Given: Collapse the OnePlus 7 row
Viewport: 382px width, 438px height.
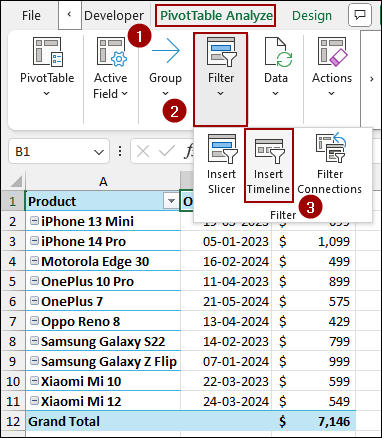Looking at the screenshot, I should point(34,301).
